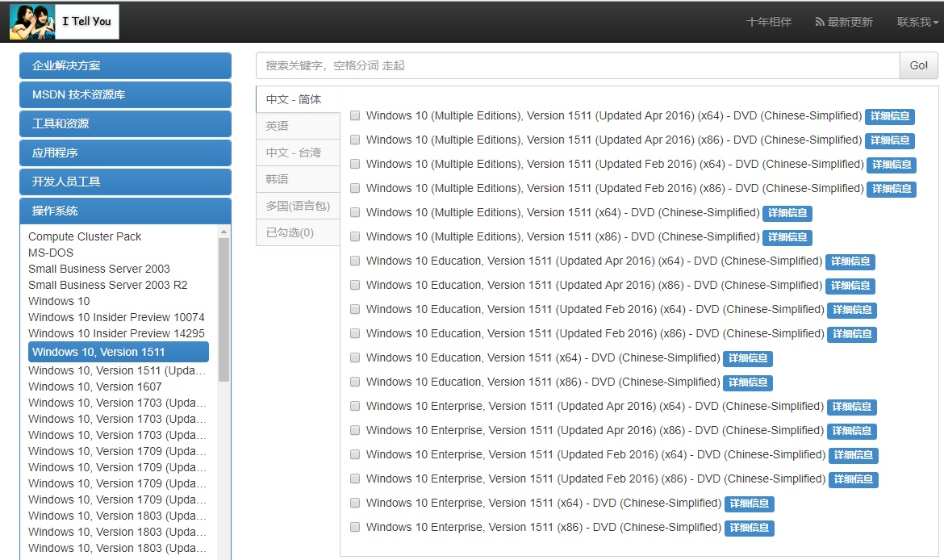The width and height of the screenshot is (944, 560).
Task: Switch to the 多国(语言包) tab
Action: tap(298, 206)
